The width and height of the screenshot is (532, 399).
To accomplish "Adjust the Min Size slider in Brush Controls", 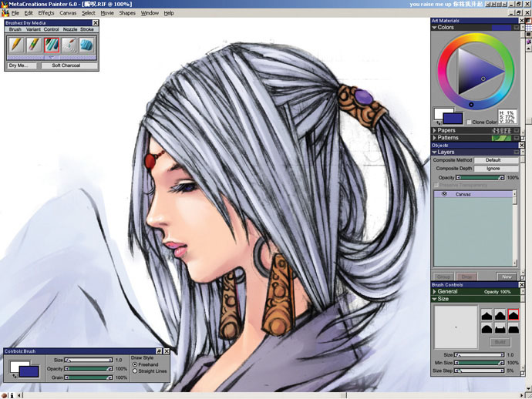I will click(x=479, y=363).
